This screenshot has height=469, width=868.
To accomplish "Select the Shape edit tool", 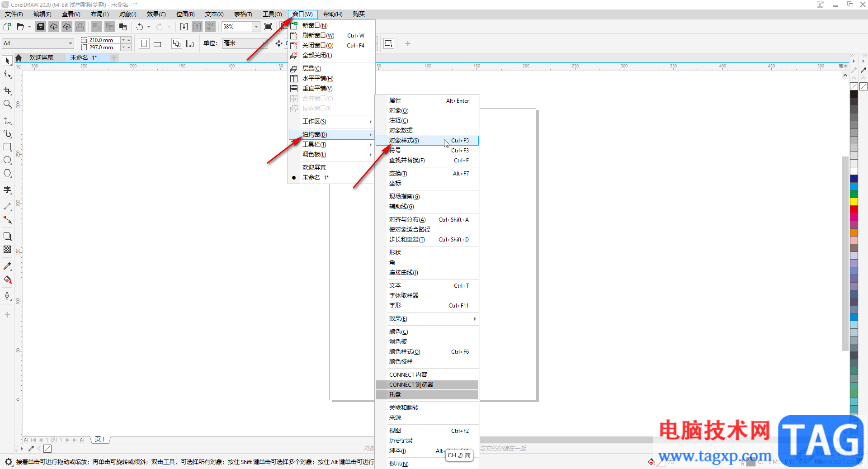I will pos(7,75).
